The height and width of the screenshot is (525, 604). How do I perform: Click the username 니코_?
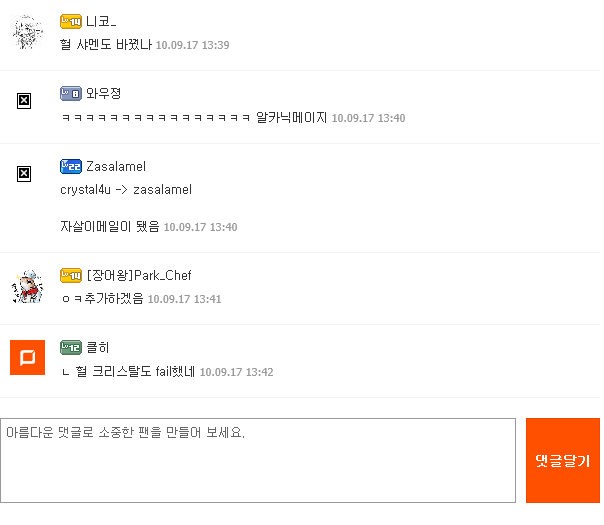click(x=101, y=21)
